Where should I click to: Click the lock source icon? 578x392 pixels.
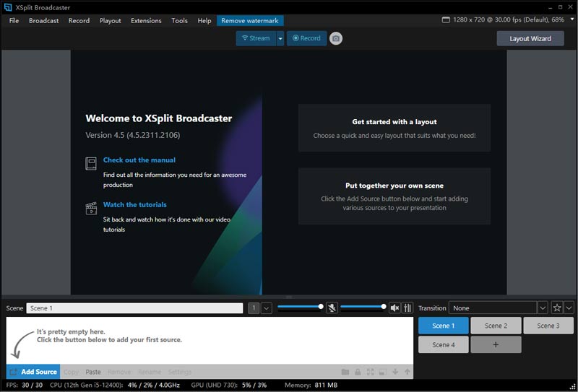click(358, 372)
